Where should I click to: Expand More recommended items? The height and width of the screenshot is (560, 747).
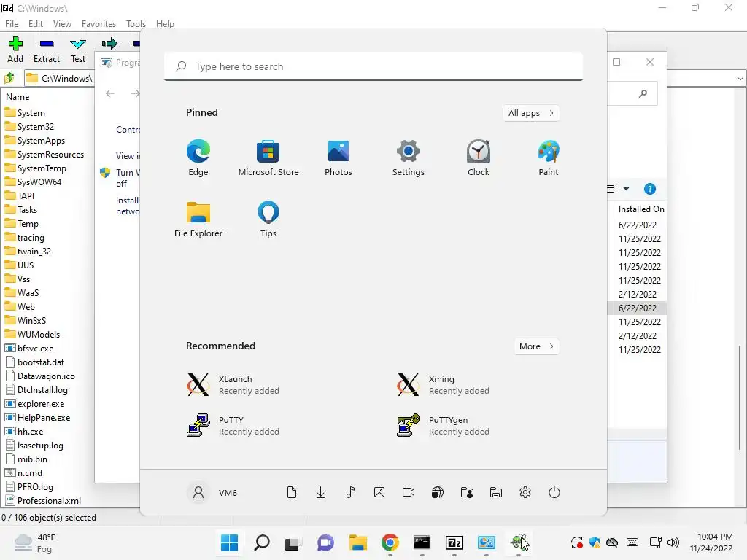click(x=536, y=346)
